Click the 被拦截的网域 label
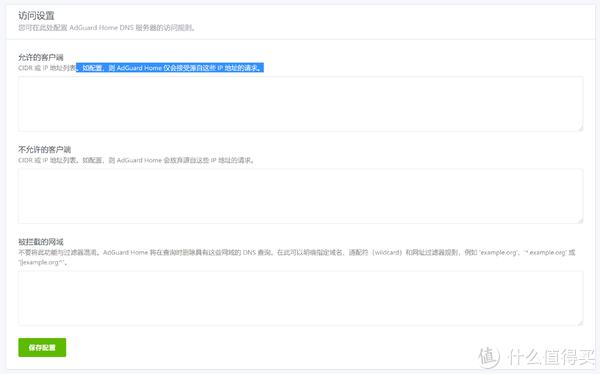600x374 pixels. click(x=41, y=242)
